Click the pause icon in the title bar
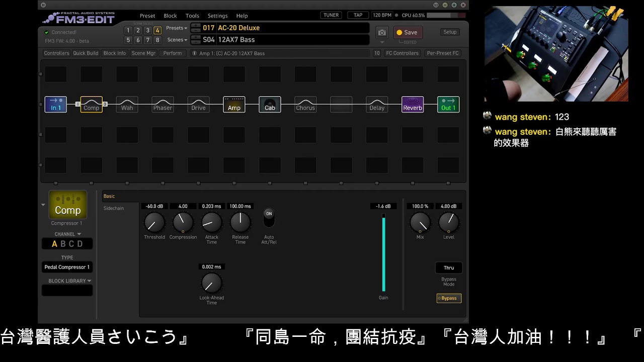The width and height of the screenshot is (644, 362). 43,5
